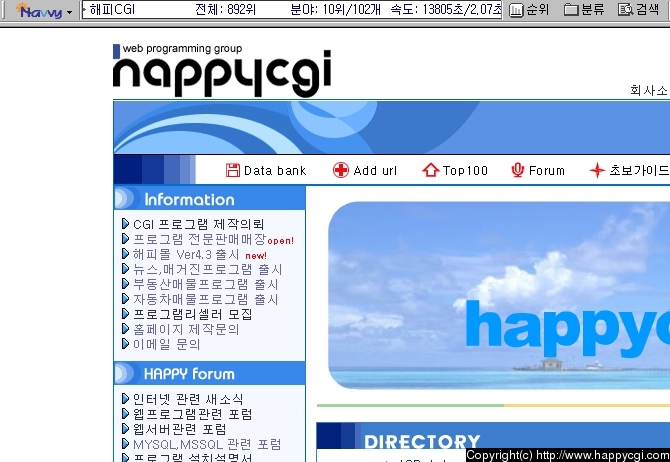Click the red plus icon beside Add url
Viewport: 670px width, 462px height.
[x=341, y=170]
